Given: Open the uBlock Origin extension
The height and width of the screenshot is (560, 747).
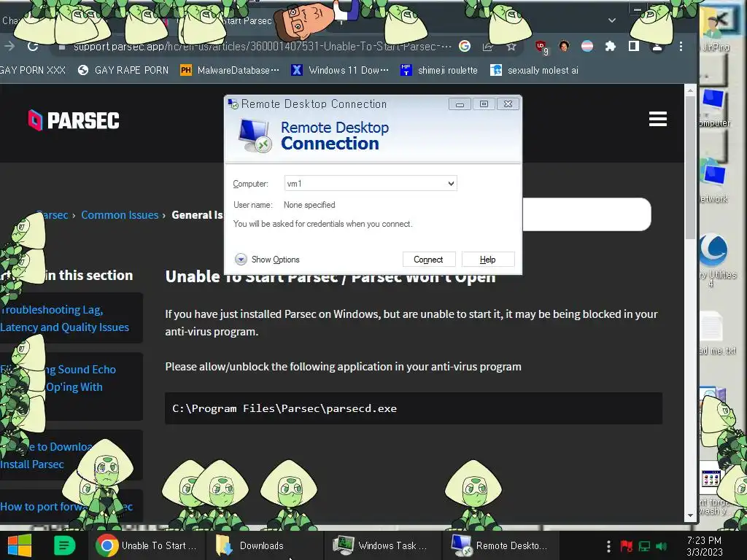Looking at the screenshot, I should 541,47.
